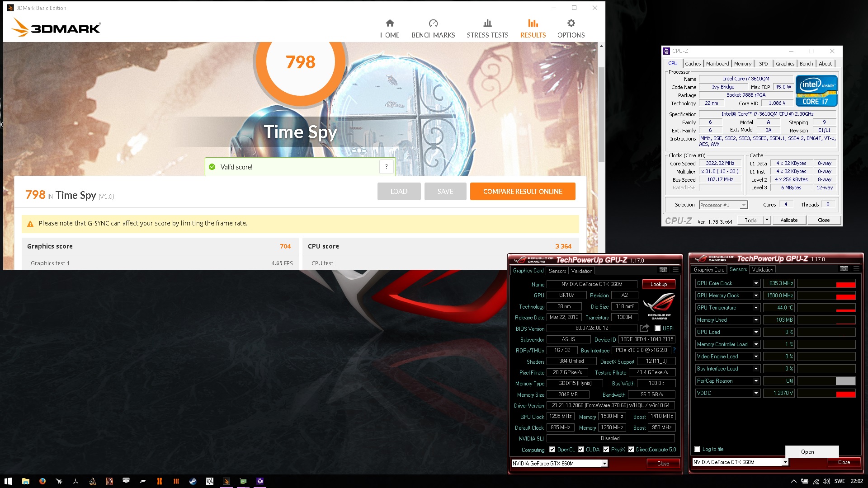Image resolution: width=868 pixels, height=488 pixels.
Task: Toggle the DirectCompute 5.0 checkbox
Action: tap(631, 450)
